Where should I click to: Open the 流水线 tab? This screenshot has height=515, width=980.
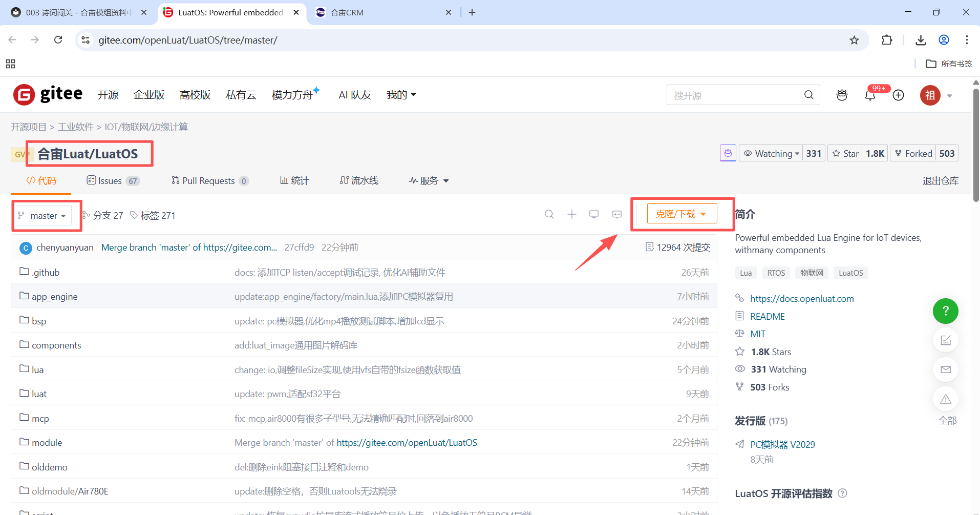359,180
